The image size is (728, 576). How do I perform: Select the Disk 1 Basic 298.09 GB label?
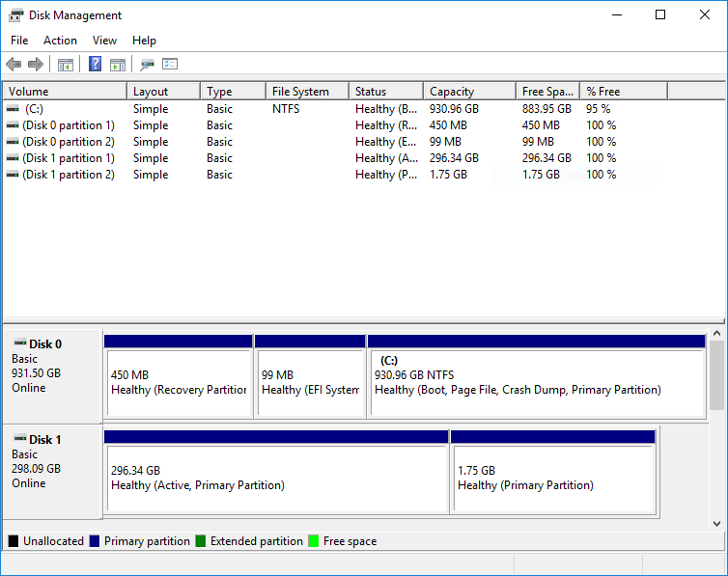pos(52,472)
